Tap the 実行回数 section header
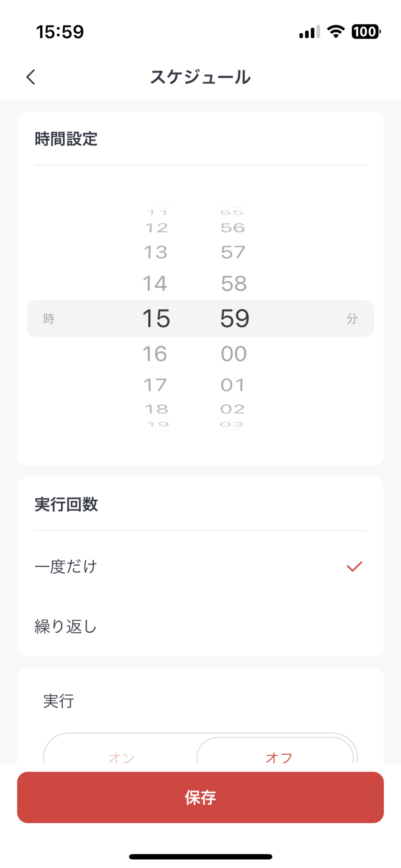This screenshot has height=868, width=401. 66,505
